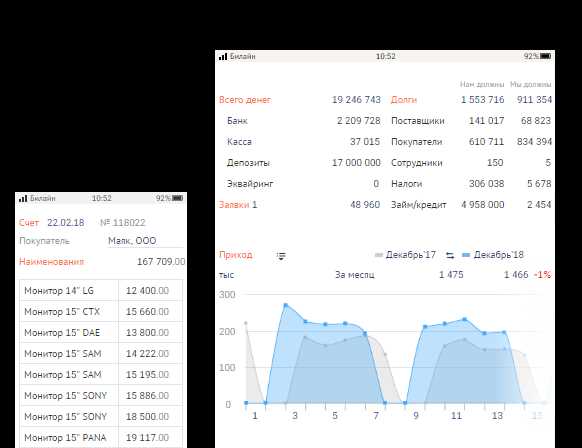Click the chart peak data point near day 3

coord(285,305)
